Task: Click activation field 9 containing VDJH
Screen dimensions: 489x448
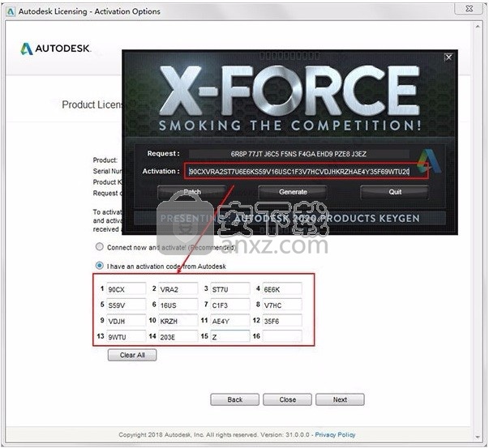Action: coord(126,321)
